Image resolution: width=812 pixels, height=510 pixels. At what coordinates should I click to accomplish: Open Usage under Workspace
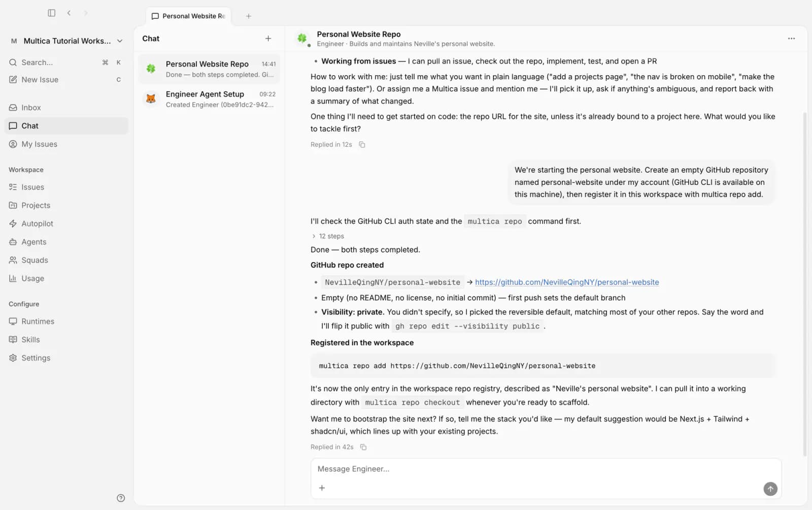click(66, 278)
